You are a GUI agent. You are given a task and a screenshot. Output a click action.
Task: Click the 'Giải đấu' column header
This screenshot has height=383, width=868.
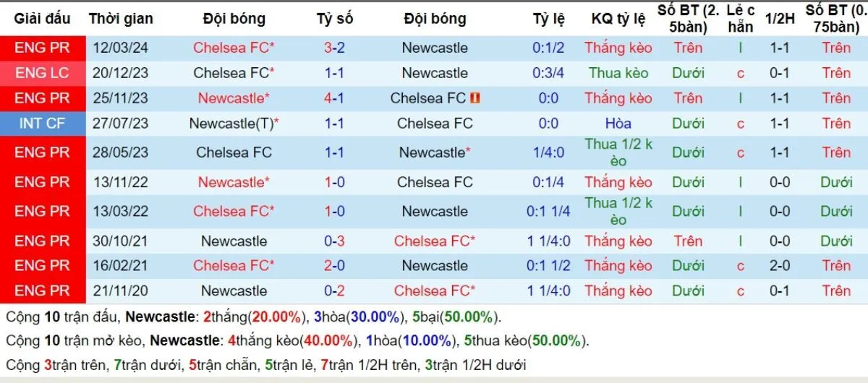point(41,19)
